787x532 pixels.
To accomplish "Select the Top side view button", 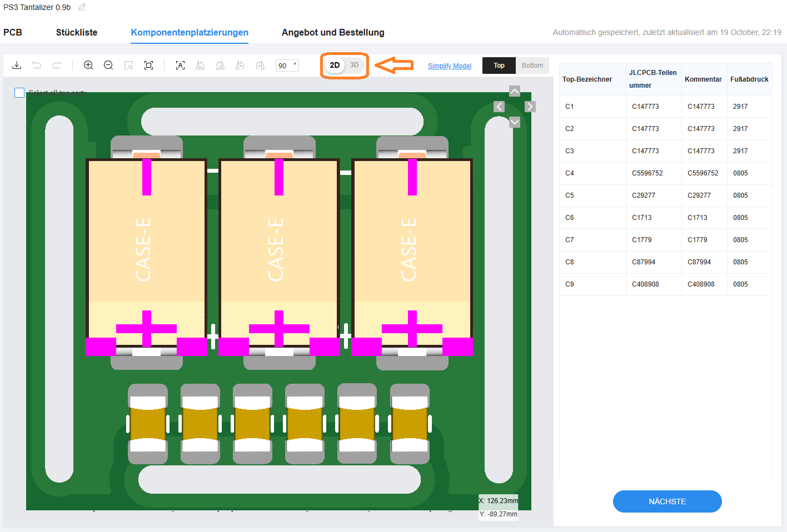I will click(499, 66).
